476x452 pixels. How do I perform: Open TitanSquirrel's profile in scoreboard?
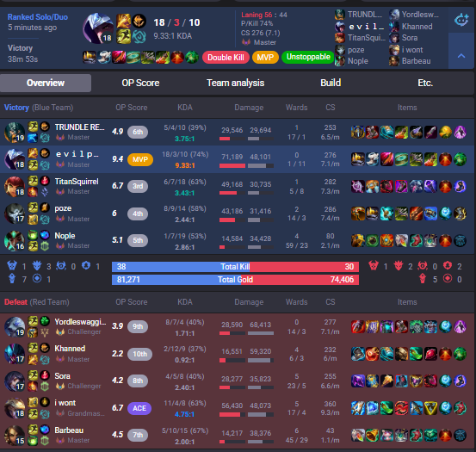77,181
